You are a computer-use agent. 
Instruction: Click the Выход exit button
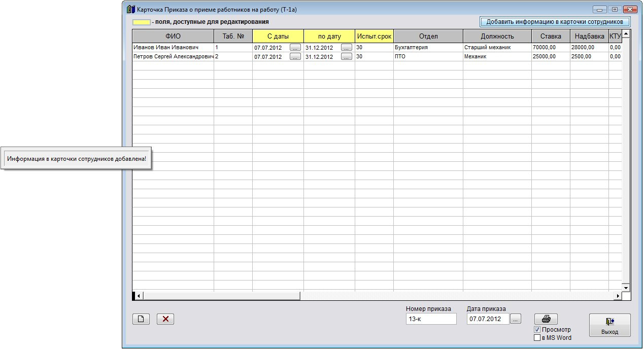tap(609, 325)
